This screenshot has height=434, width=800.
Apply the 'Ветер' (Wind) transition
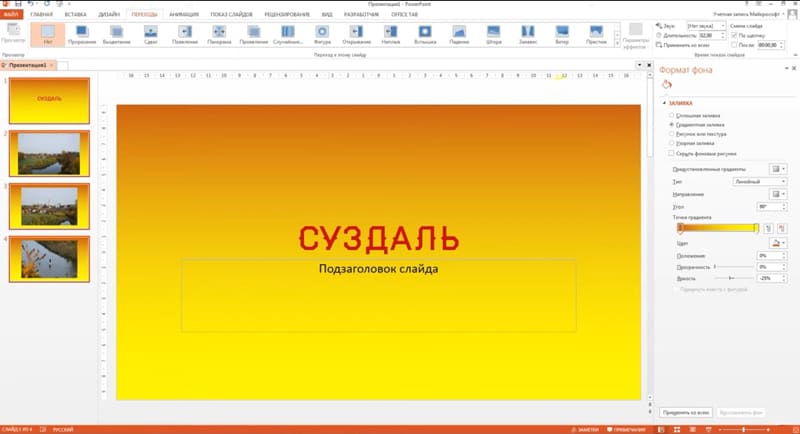[562, 34]
